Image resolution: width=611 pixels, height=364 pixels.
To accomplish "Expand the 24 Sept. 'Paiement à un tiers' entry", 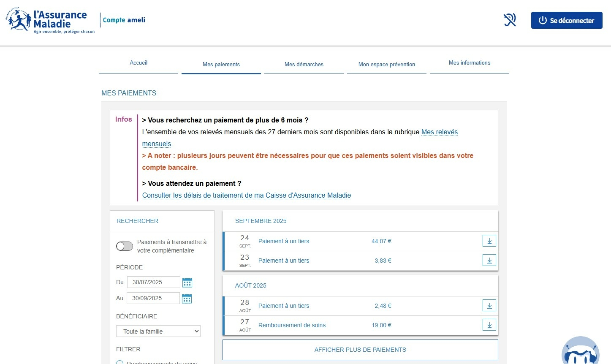I will point(284,242).
